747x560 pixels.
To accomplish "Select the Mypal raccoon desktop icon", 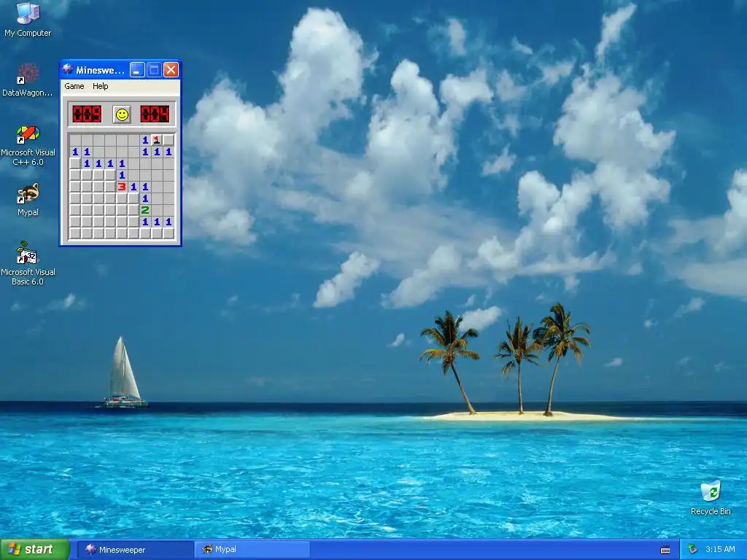I will click(x=28, y=199).
